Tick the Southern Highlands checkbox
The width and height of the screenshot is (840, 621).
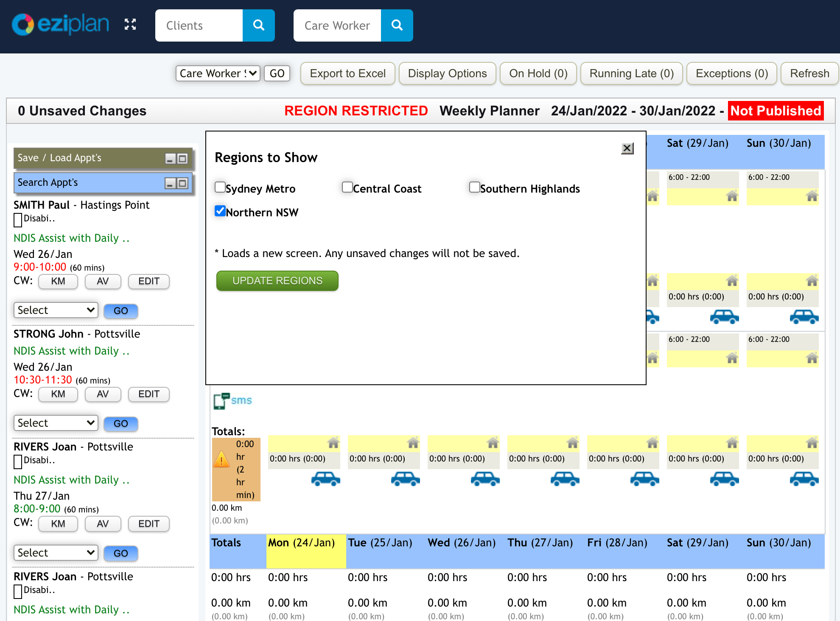pyautogui.click(x=474, y=187)
